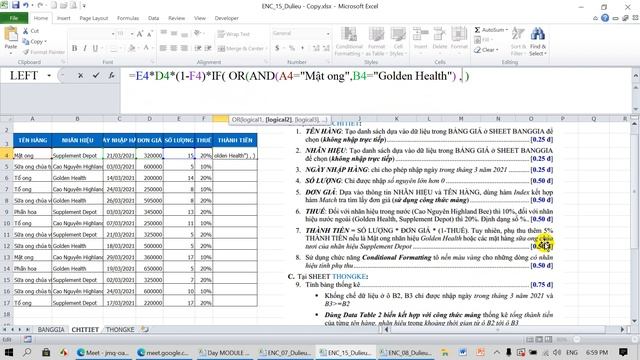This screenshot has width=640, height=360.
Task: Cancel the formula with the X button
Action: [80, 76]
